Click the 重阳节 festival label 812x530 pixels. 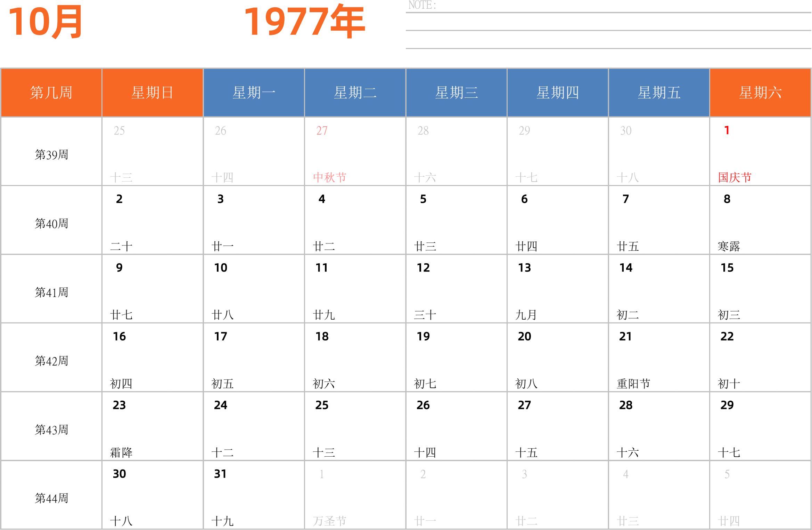tap(633, 384)
